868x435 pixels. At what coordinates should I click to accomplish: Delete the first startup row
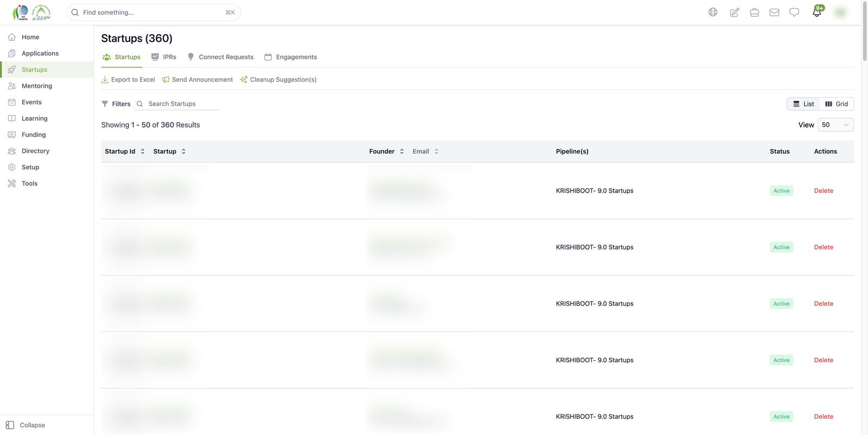coord(824,191)
